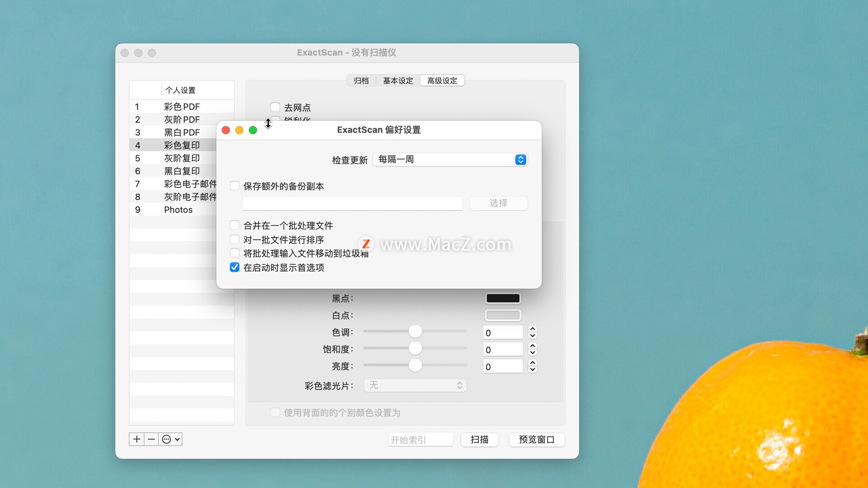The height and width of the screenshot is (488, 868).
Task: Add a new profile with plus button
Action: [x=137, y=439]
